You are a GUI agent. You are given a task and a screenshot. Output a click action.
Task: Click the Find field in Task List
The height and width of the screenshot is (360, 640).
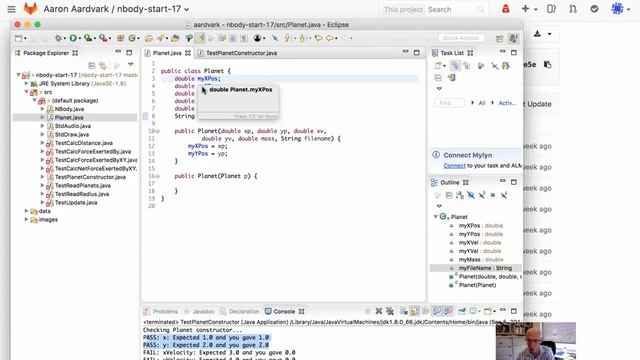449,103
